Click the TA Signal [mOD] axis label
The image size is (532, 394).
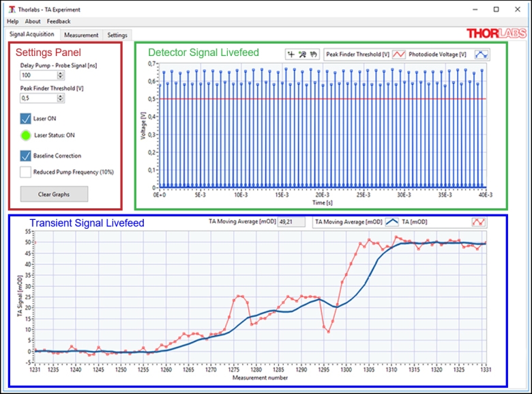(x=20, y=296)
